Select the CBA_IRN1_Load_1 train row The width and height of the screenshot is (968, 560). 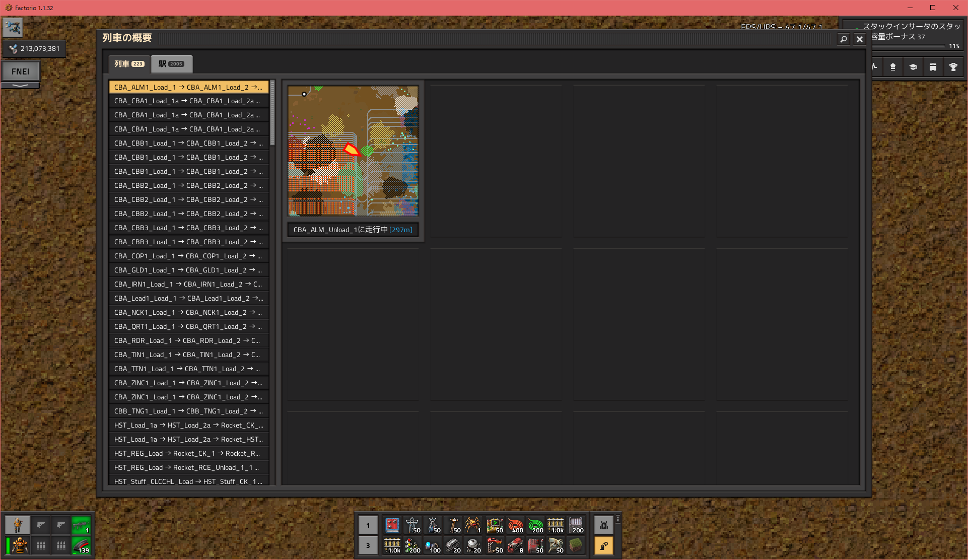coord(189,285)
